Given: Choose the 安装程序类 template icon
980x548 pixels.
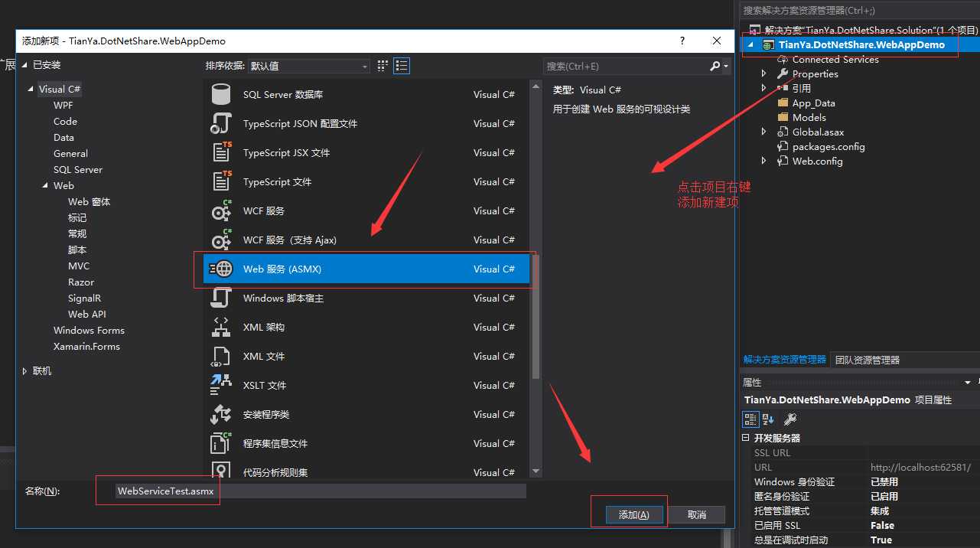Looking at the screenshot, I should point(221,414).
